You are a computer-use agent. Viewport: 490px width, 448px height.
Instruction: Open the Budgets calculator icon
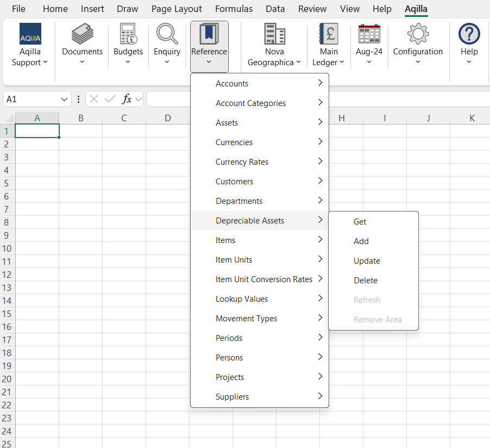click(x=128, y=34)
